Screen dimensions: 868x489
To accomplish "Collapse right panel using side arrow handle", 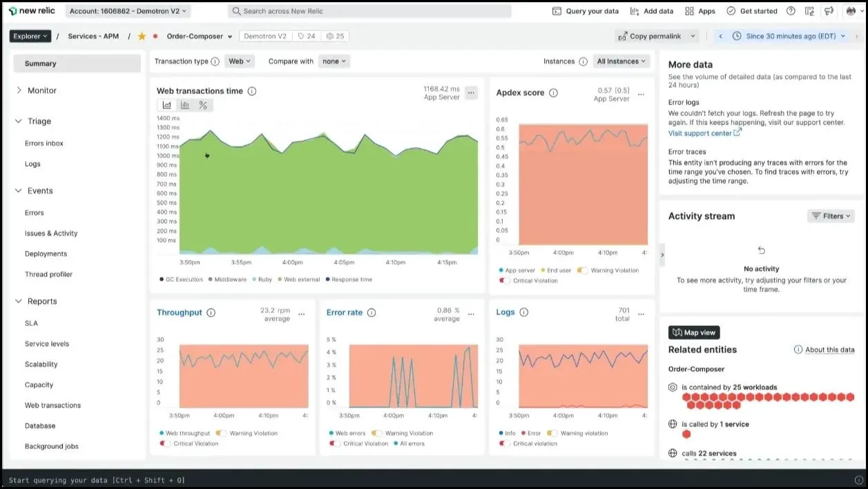I will coord(662,255).
